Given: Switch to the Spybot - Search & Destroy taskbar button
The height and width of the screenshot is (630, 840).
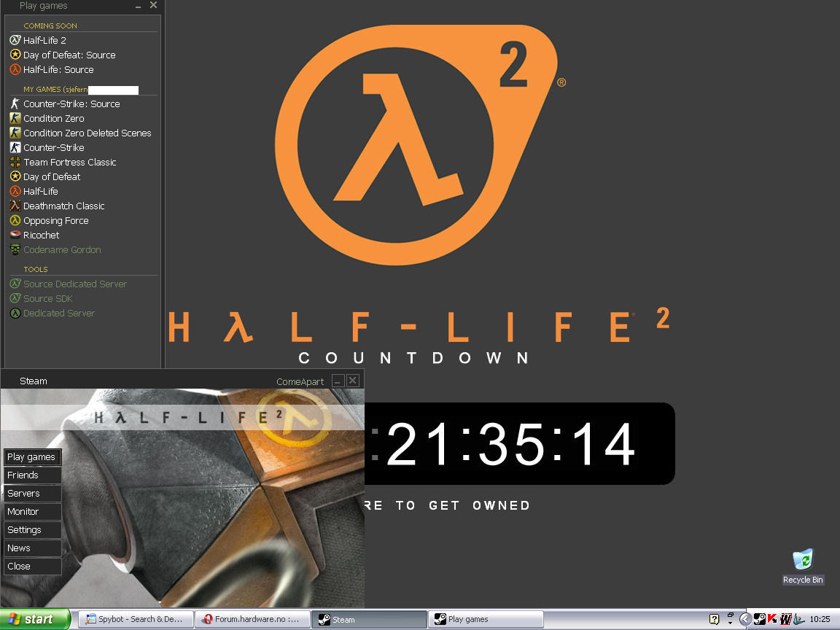Looking at the screenshot, I should (136, 619).
